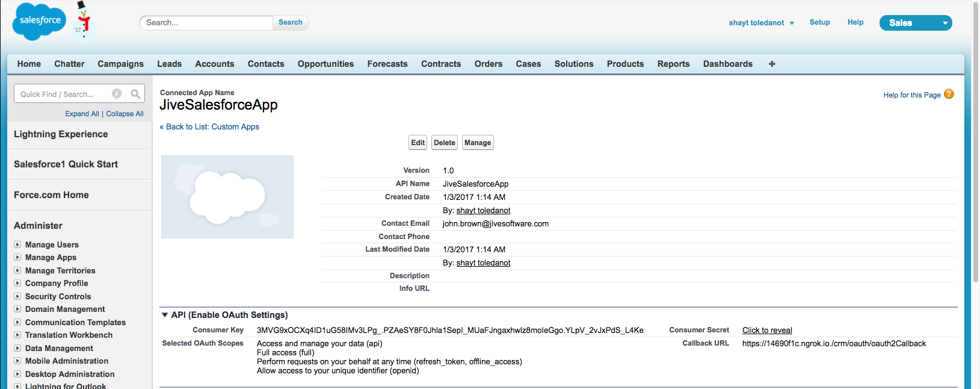This screenshot has width=980, height=389.
Task: Open Help for this Page link
Action: pos(912,95)
